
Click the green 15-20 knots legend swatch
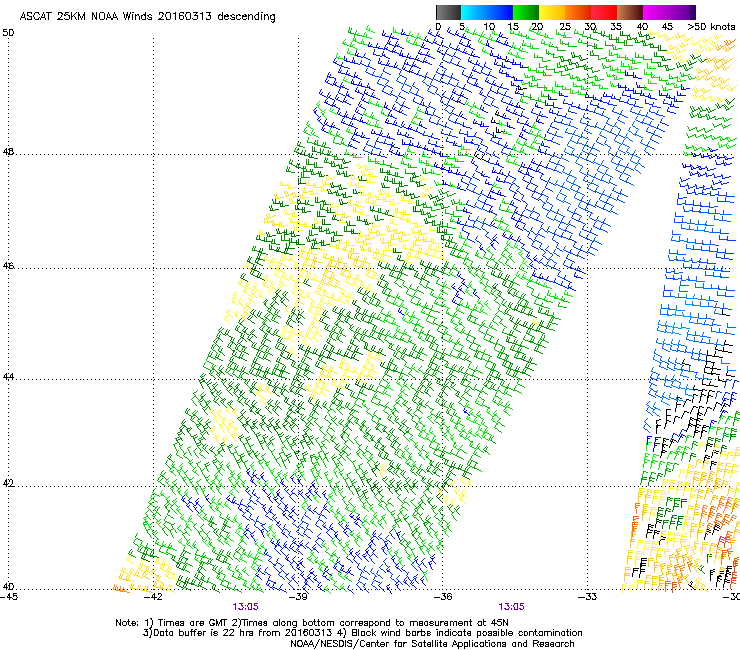click(x=526, y=12)
